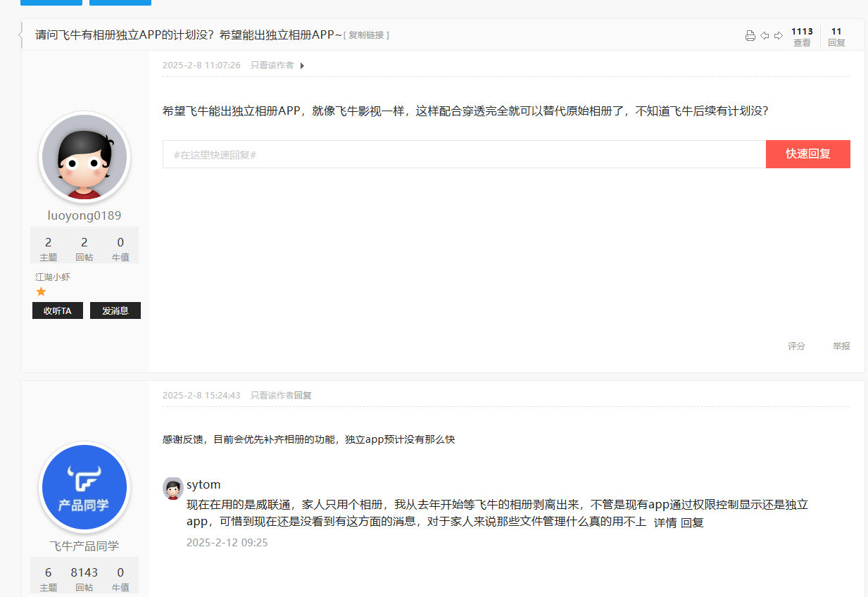
Task: Click 评分 to rate the post
Action: pos(796,346)
